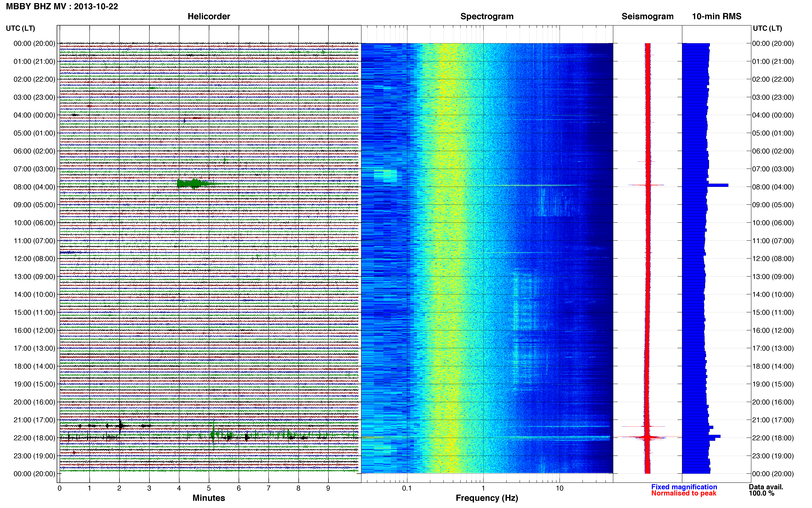The height and width of the screenshot is (508, 812).
Task: Click the '0.1' frequency tick label
Action: 407,488
